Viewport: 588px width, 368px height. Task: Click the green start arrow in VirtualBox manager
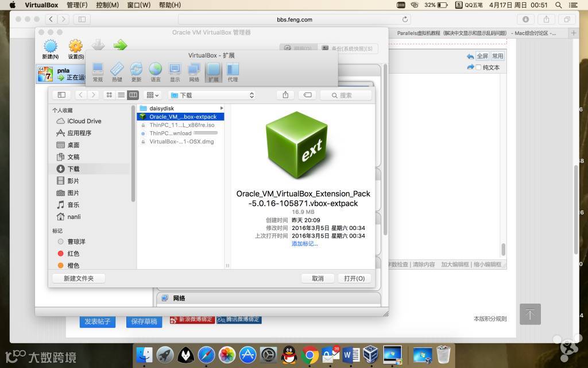(x=121, y=45)
